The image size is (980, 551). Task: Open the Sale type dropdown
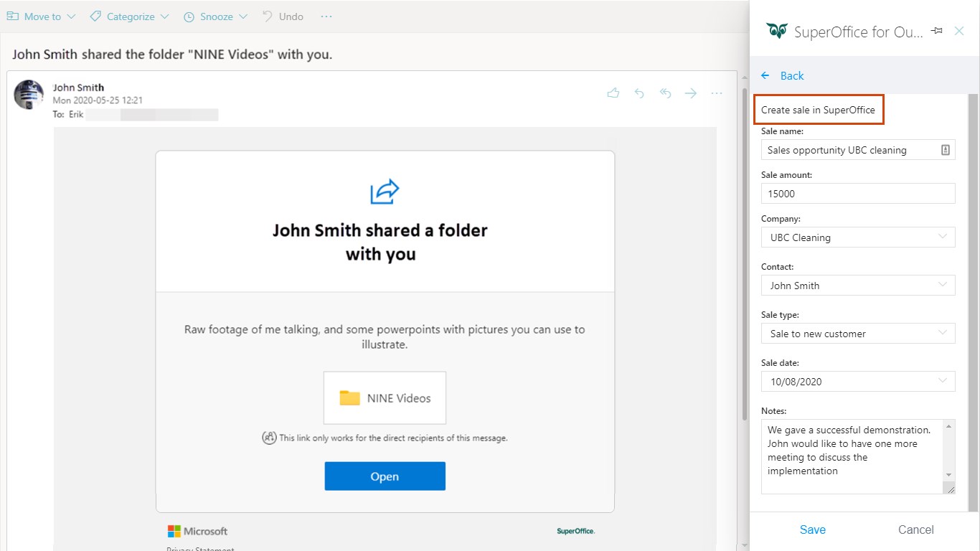coord(858,334)
